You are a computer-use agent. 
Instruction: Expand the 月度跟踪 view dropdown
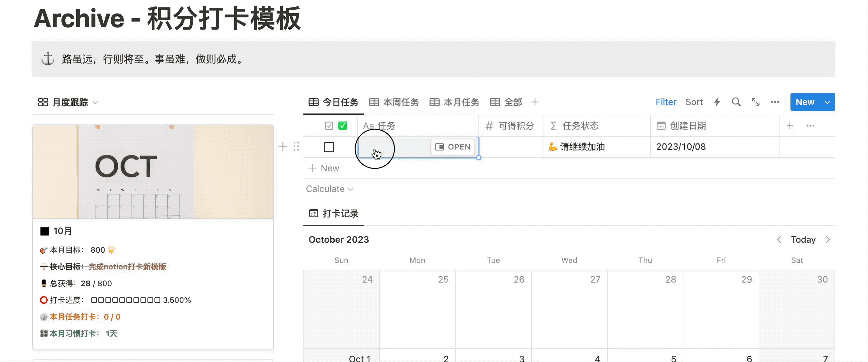click(x=96, y=102)
